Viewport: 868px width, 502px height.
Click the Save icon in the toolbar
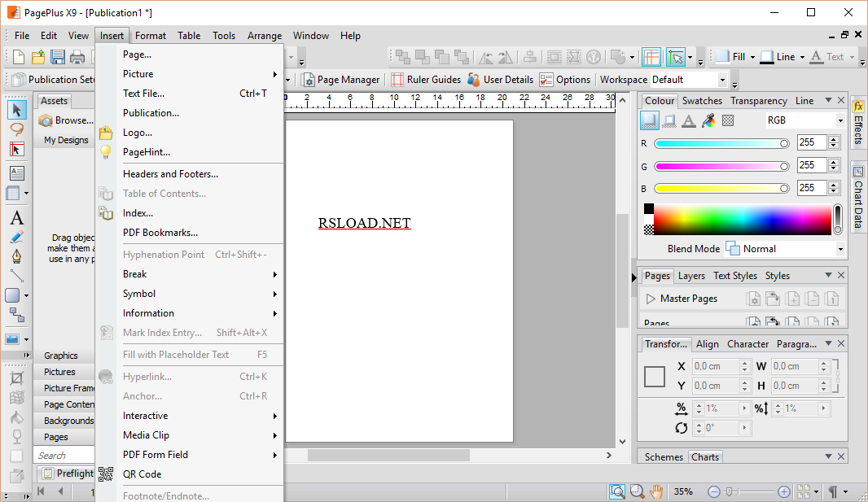pos(58,57)
